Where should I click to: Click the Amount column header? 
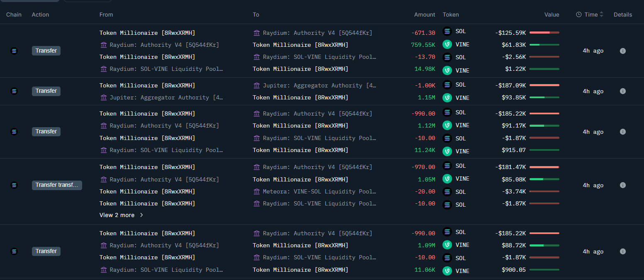point(424,14)
